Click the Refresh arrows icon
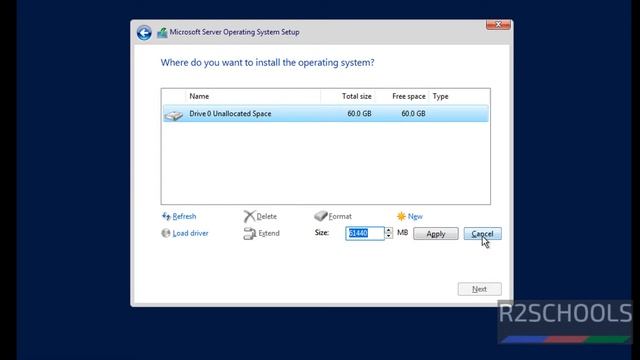640x360 pixels. click(x=166, y=216)
